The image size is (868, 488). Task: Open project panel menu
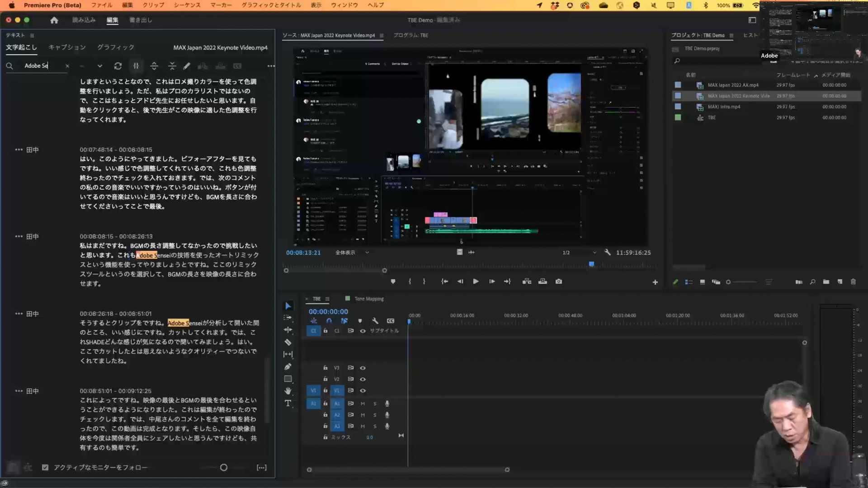731,35
